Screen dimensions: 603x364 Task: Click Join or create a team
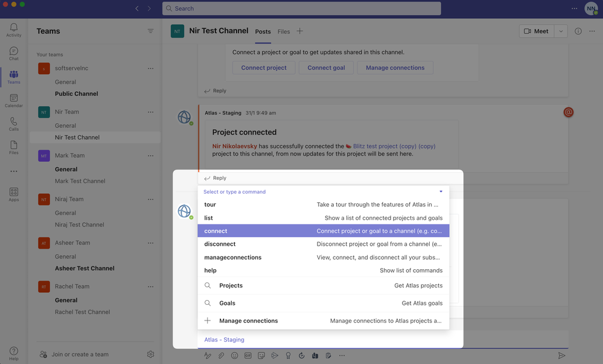[80, 354]
